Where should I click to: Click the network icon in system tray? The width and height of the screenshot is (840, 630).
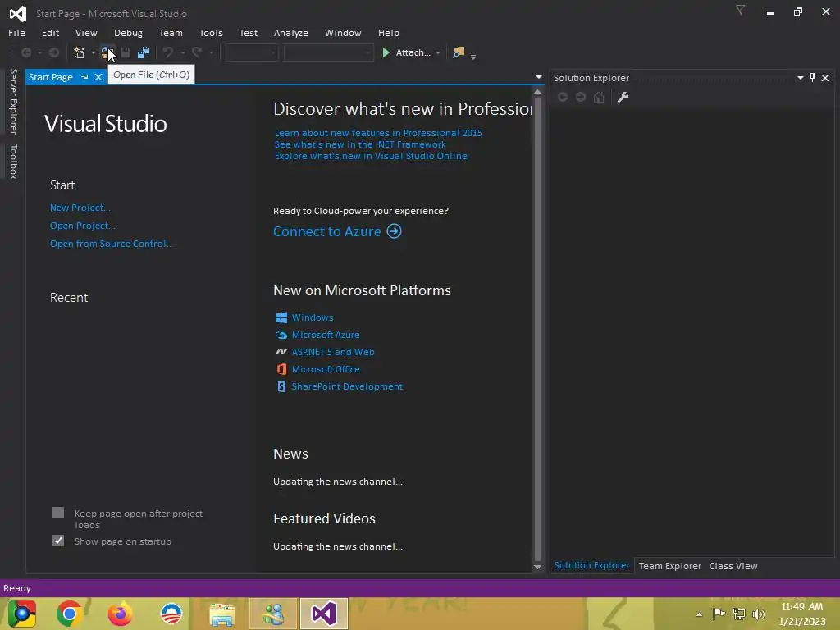739,614
